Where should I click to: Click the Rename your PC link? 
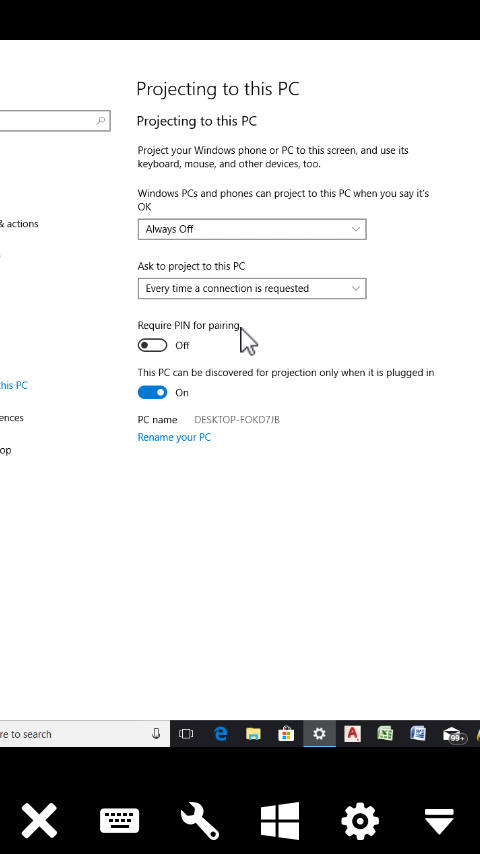pos(174,437)
